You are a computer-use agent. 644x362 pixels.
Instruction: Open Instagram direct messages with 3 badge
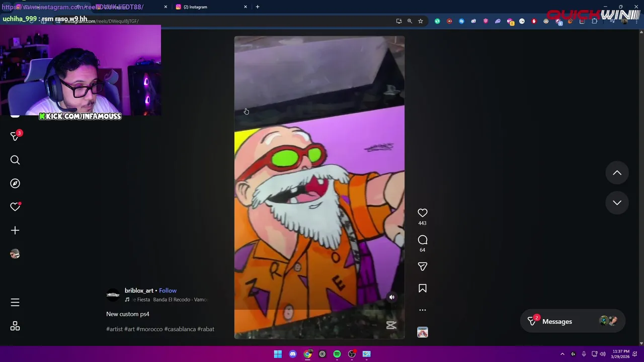pos(15,136)
